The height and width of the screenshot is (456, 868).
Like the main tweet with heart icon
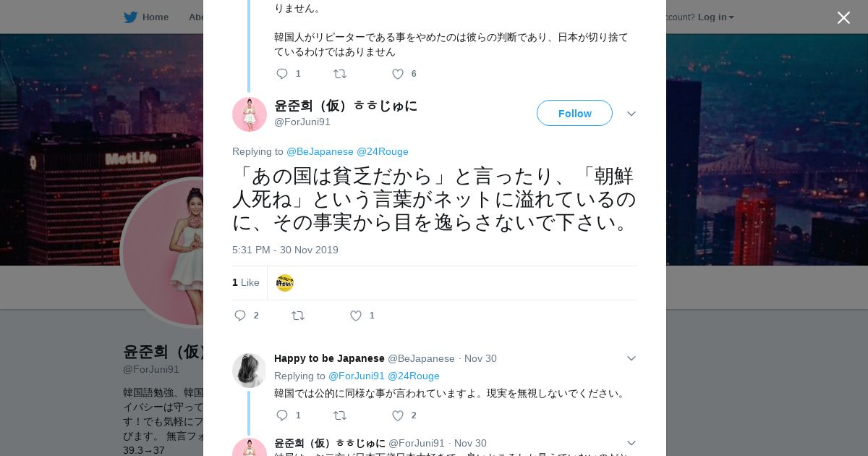356,316
